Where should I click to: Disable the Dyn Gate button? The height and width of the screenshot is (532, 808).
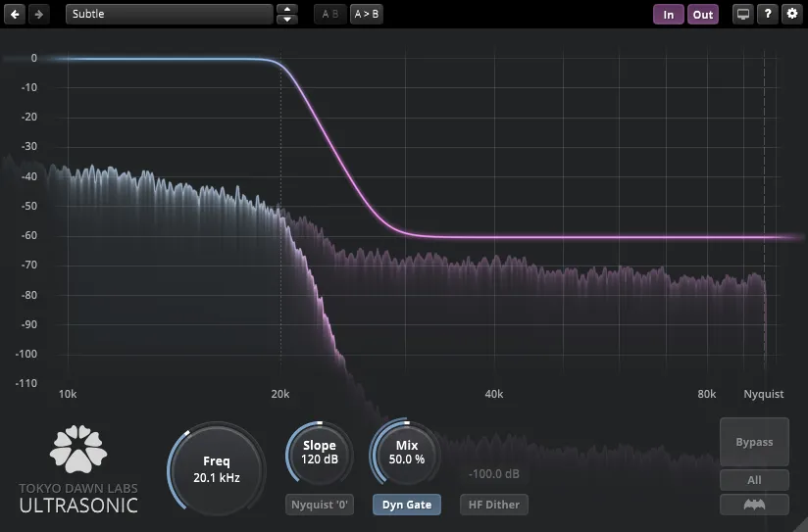tap(407, 505)
